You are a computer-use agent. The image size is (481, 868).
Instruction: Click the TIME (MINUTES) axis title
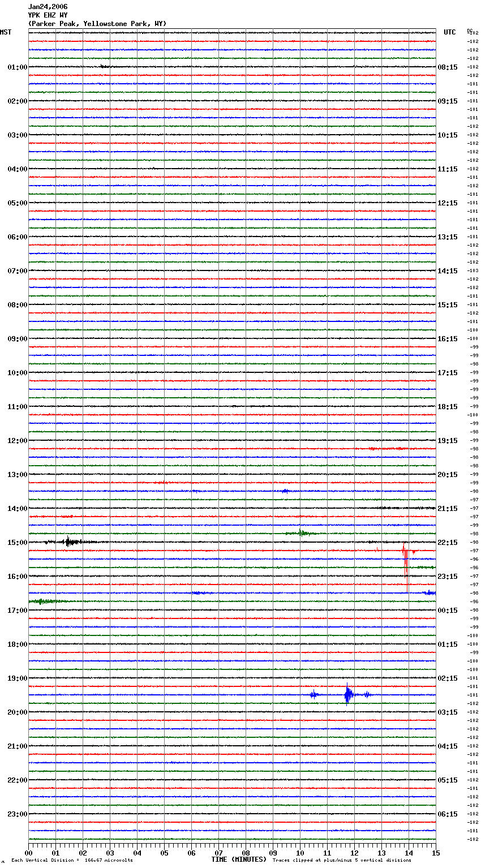tap(239, 860)
